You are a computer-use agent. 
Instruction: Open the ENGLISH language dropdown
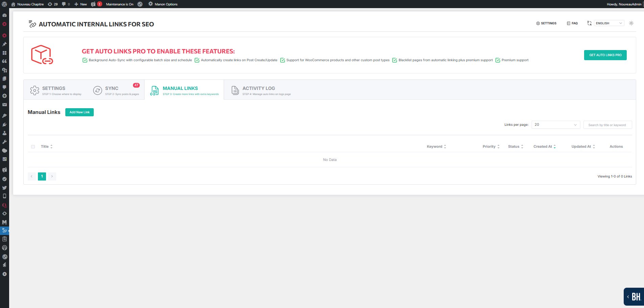pyautogui.click(x=608, y=23)
